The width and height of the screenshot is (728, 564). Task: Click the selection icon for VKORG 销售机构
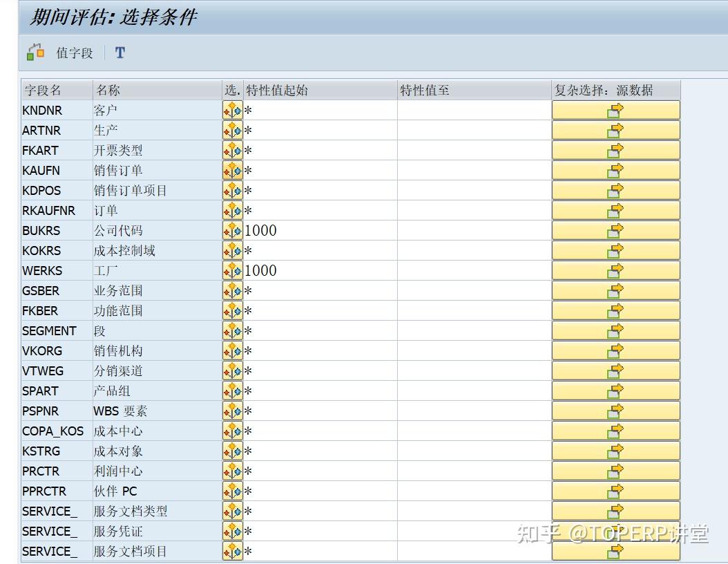pyautogui.click(x=233, y=350)
